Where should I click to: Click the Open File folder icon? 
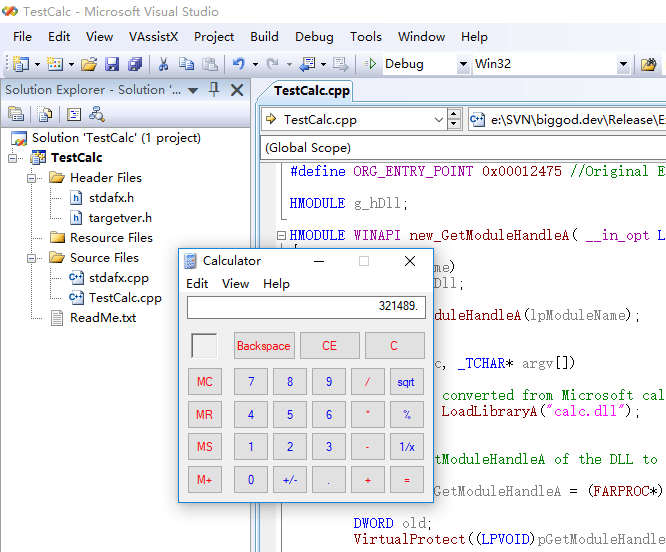coord(89,64)
